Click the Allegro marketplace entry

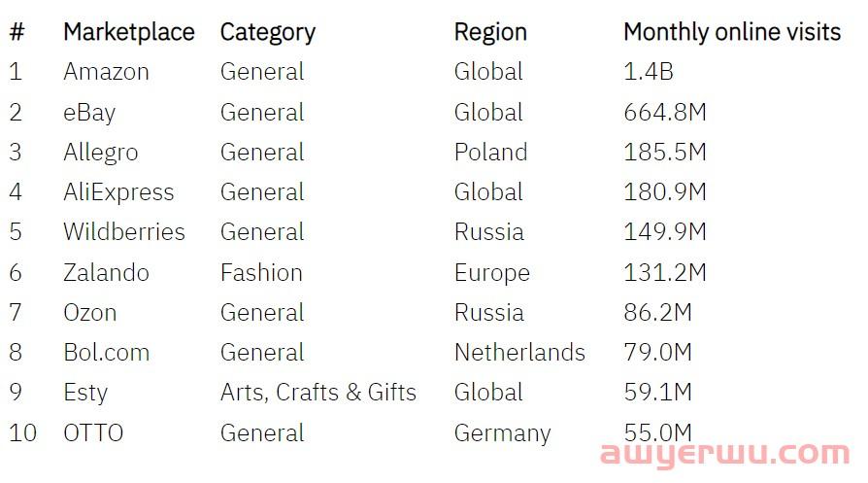[x=100, y=153]
